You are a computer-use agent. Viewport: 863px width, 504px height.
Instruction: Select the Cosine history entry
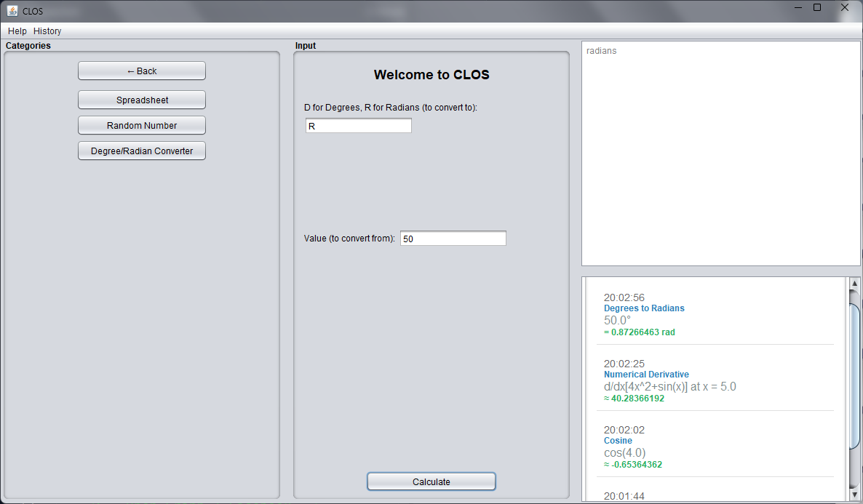pyautogui.click(x=618, y=441)
